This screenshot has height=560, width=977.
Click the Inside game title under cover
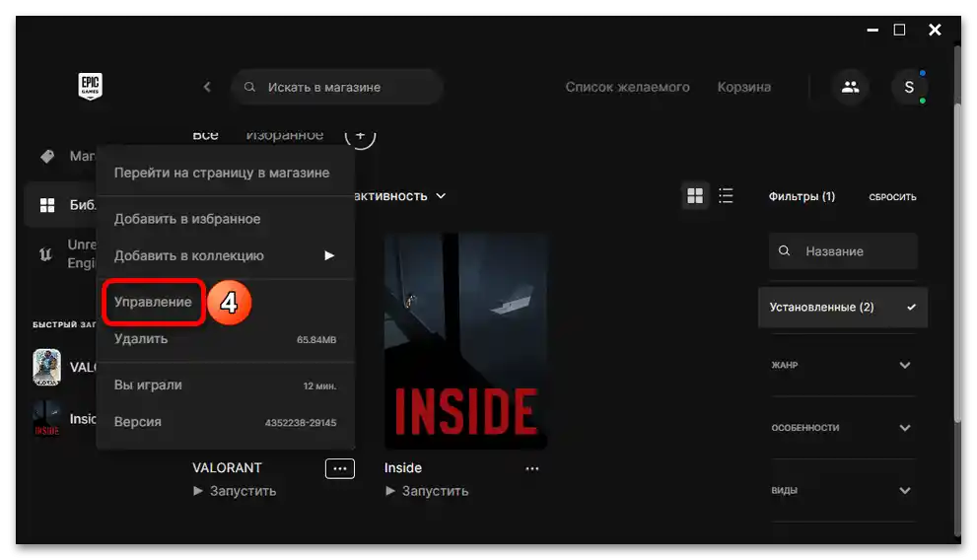pos(403,467)
